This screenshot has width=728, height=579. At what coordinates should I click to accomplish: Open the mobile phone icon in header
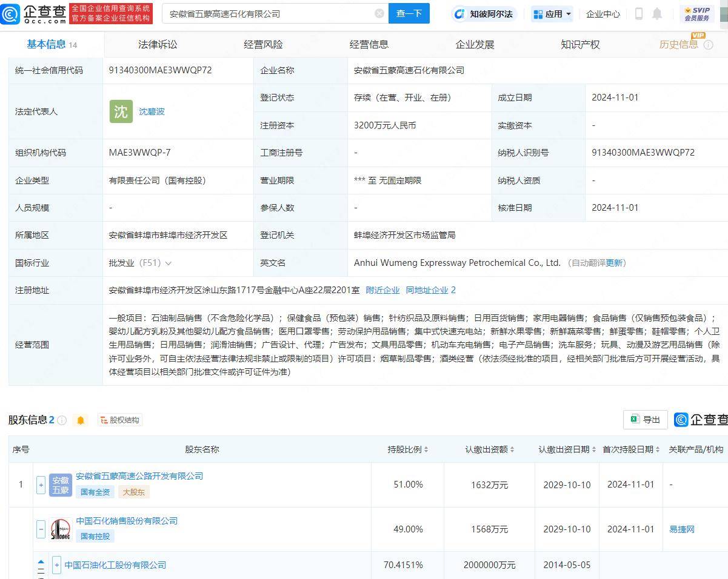click(639, 13)
